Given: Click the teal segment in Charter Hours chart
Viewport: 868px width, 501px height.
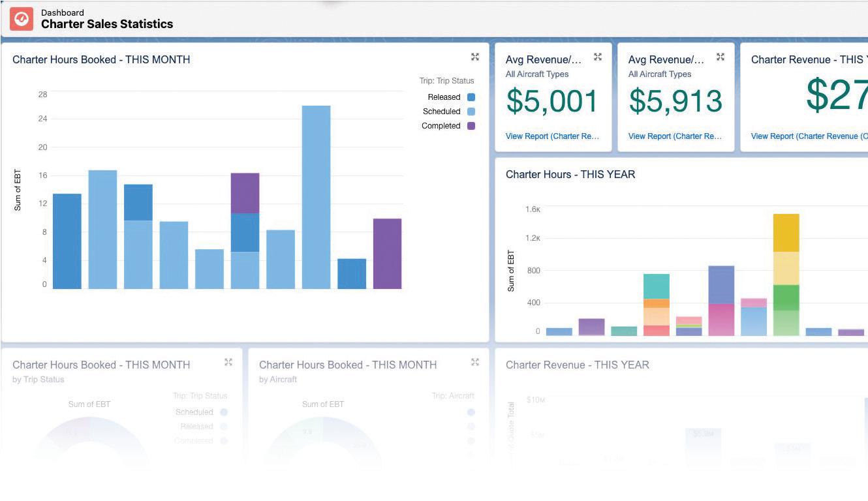Looking at the screenshot, I should pos(656,286).
